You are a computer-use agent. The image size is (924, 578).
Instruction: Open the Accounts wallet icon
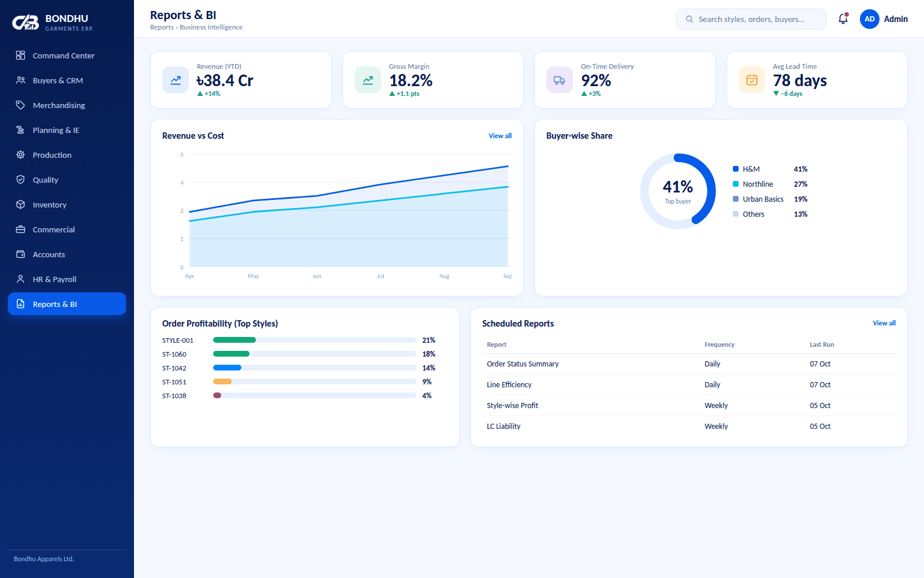coord(21,254)
